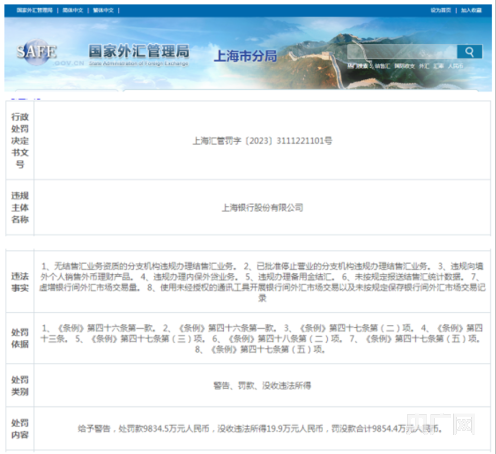Click the 警告、罚款、没收违法所得 cell
The image size is (496, 454).
coord(262,385)
